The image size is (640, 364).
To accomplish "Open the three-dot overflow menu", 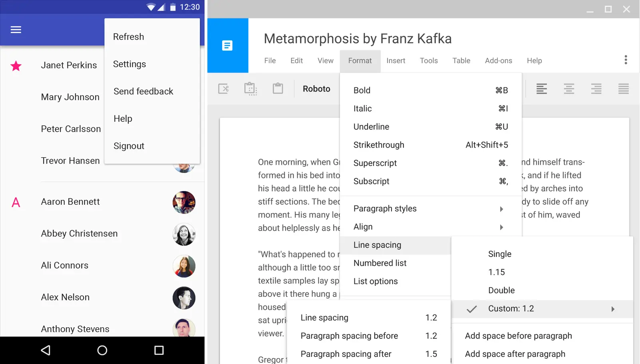I will click(x=626, y=60).
